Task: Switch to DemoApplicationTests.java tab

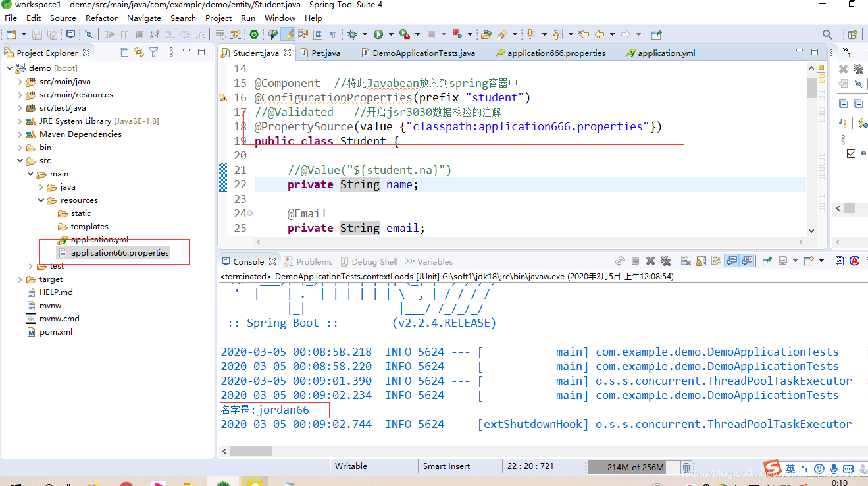Action: [418, 53]
